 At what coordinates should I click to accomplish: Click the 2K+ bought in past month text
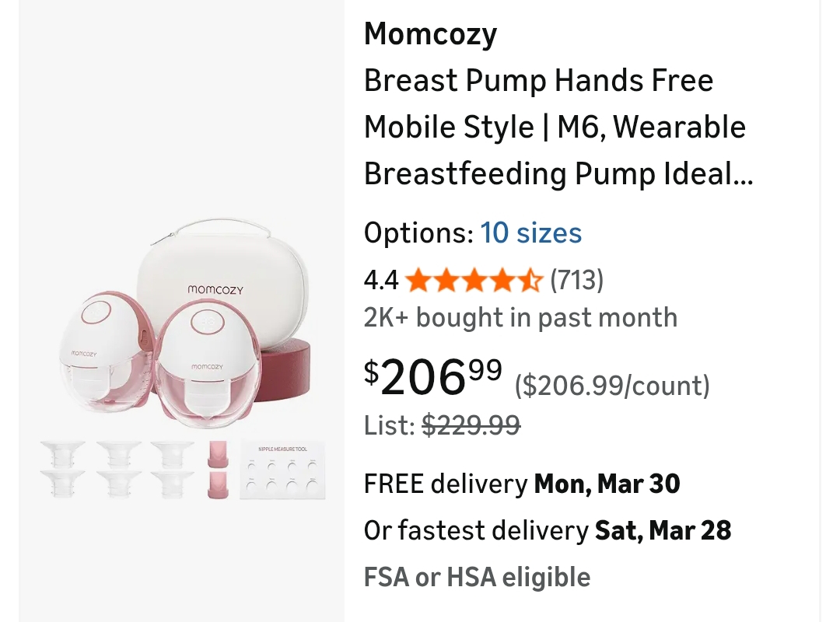point(520,317)
